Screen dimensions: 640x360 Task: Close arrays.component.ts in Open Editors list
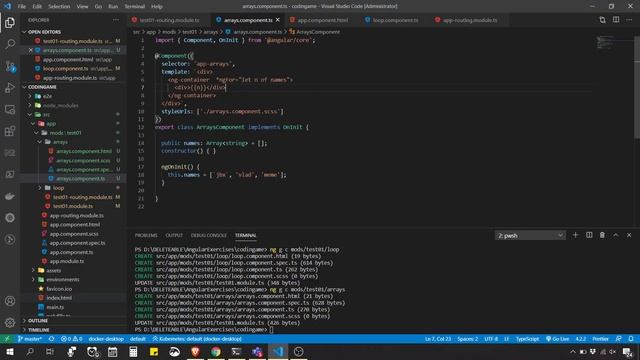(x=31, y=50)
